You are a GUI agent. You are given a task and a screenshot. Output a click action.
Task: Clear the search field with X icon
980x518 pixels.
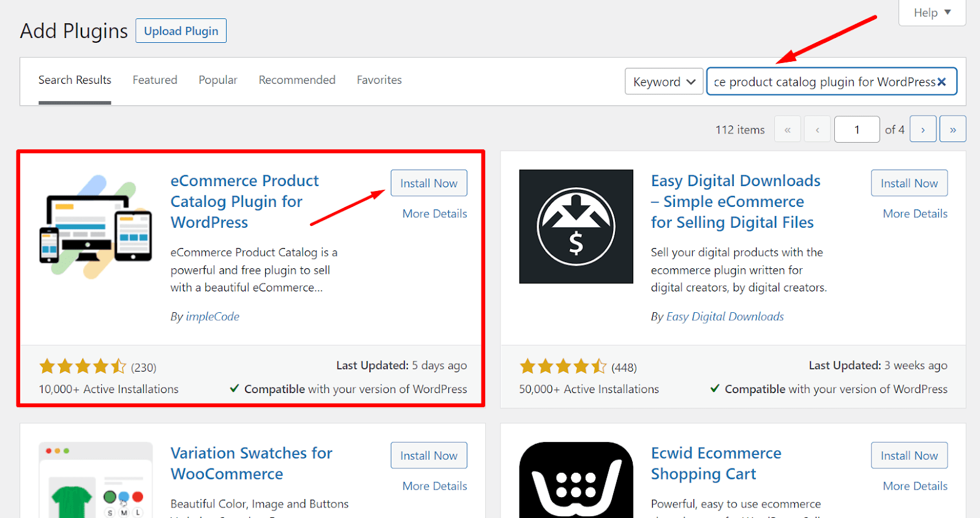point(941,82)
